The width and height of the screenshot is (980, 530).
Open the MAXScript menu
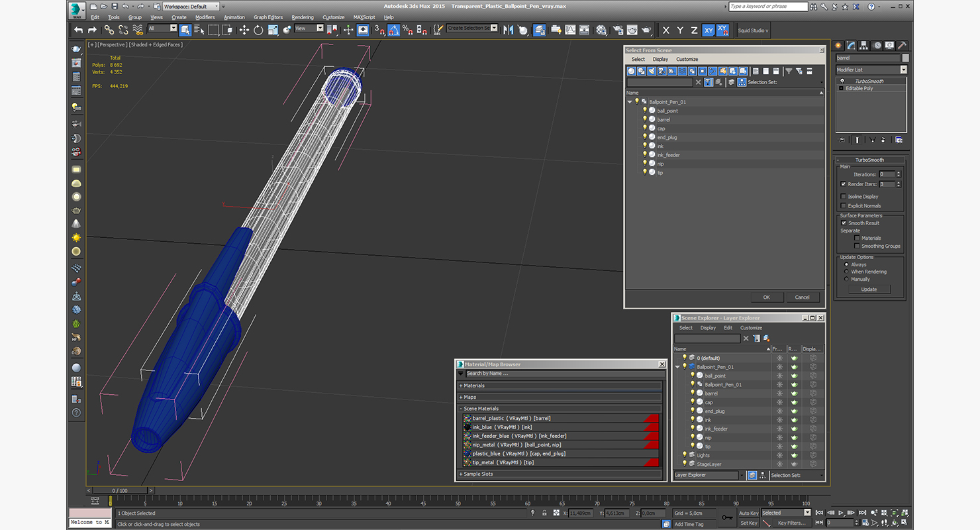[364, 17]
